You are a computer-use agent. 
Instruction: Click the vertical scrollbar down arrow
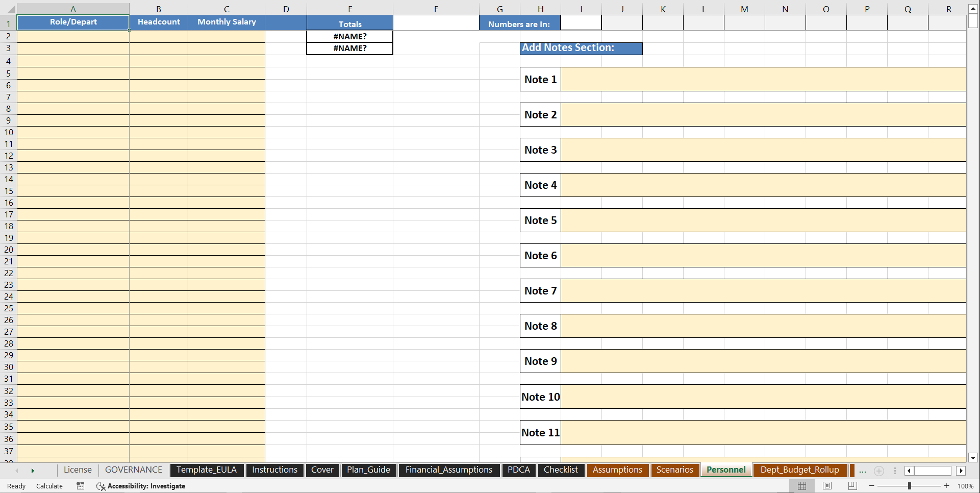point(972,458)
